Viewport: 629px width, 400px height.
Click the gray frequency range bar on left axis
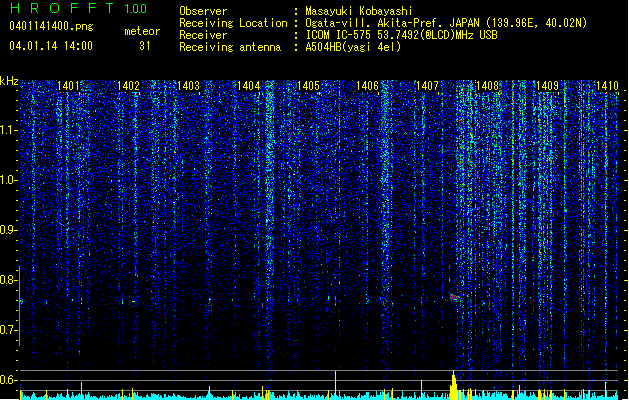19,305
